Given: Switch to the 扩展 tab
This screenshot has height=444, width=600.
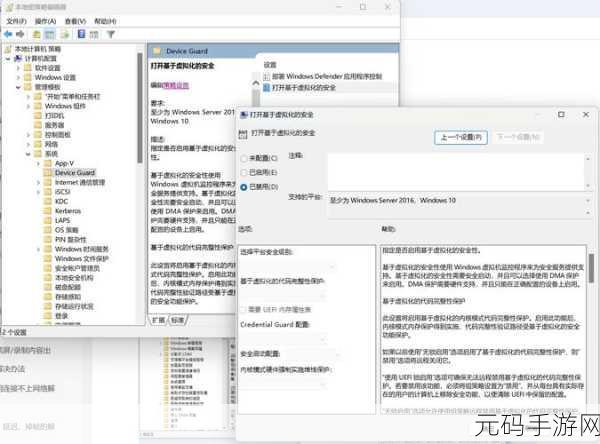Looking at the screenshot, I should click(158, 320).
